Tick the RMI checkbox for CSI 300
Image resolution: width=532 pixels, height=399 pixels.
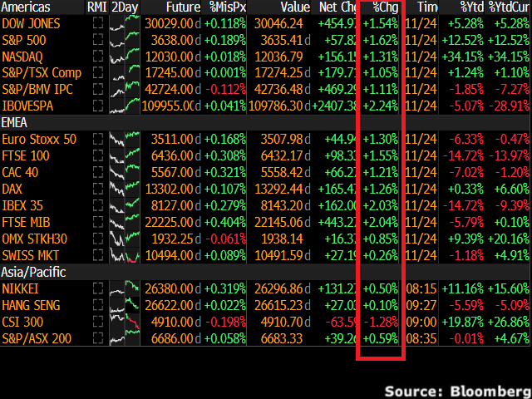[98, 322]
